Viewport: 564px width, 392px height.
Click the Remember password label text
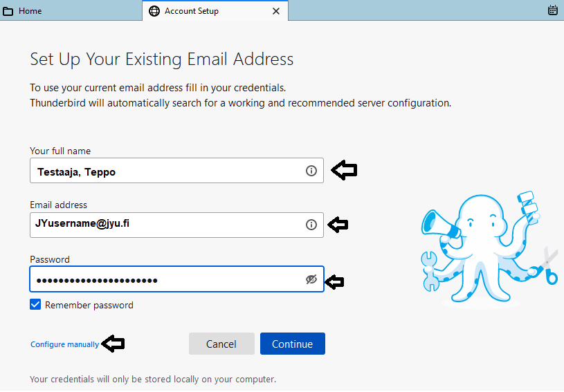tap(89, 305)
